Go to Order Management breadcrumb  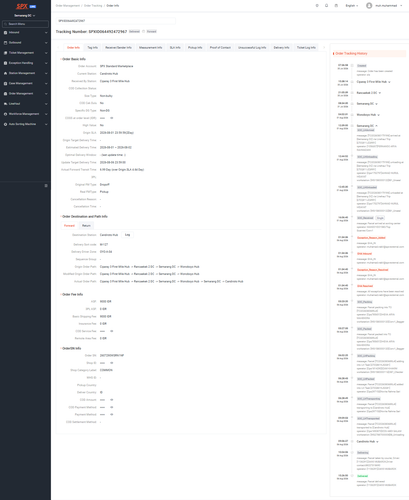coord(68,6)
